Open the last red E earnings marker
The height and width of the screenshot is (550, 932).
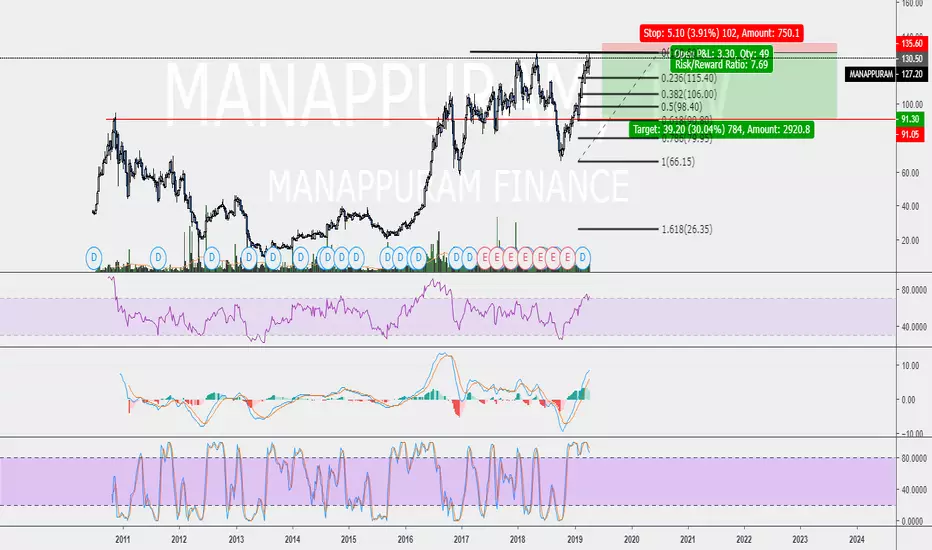pos(568,258)
